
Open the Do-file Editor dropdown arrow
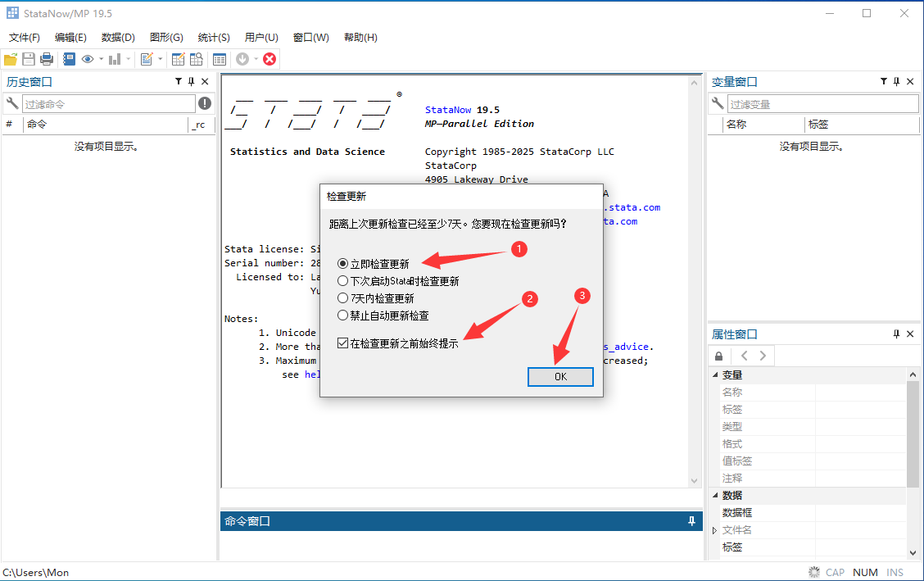click(161, 59)
